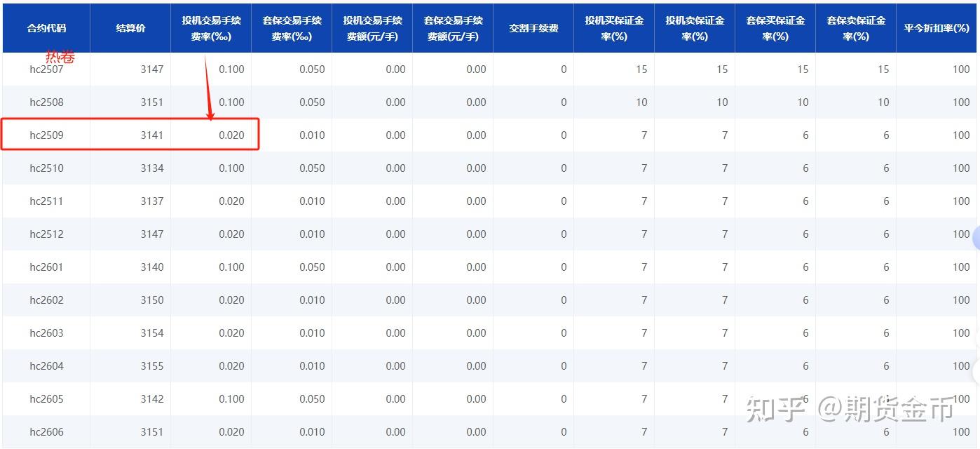Select contract code hc2511
This screenshot has height=449, width=980.
(x=46, y=201)
